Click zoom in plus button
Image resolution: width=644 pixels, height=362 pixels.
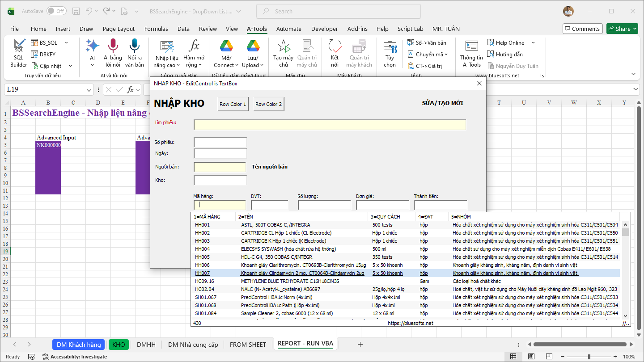pos(615,357)
